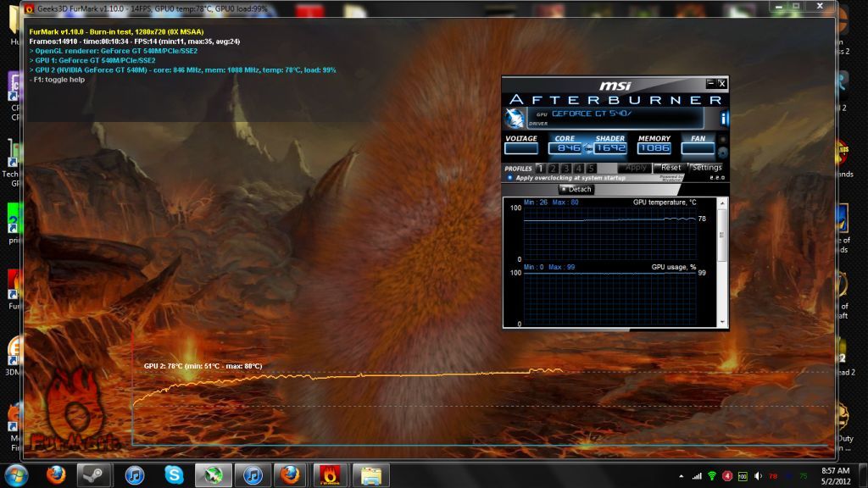Click the FurMark taskbar button

tap(330, 475)
